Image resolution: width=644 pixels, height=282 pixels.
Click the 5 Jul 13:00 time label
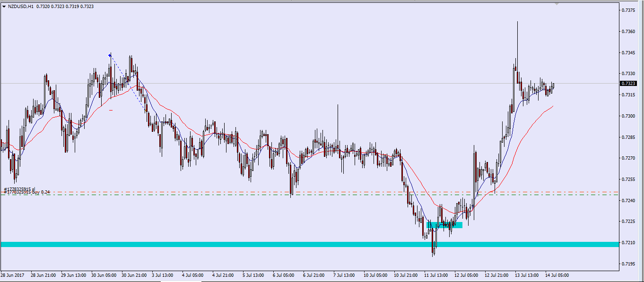point(253,274)
